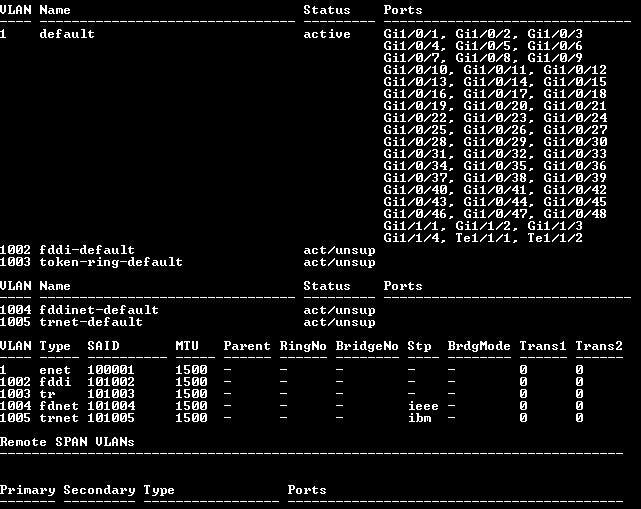Select the 'enet' type value
Viewport: 641px width, 509px height.
55,370
